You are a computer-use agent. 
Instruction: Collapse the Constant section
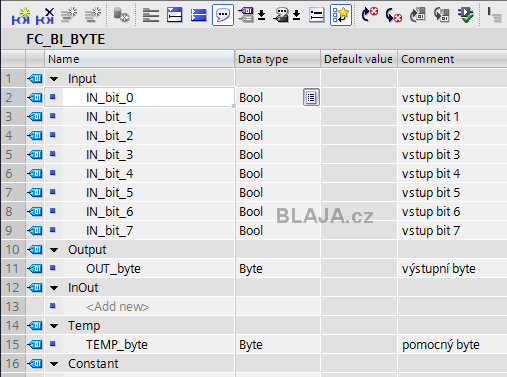(x=54, y=364)
